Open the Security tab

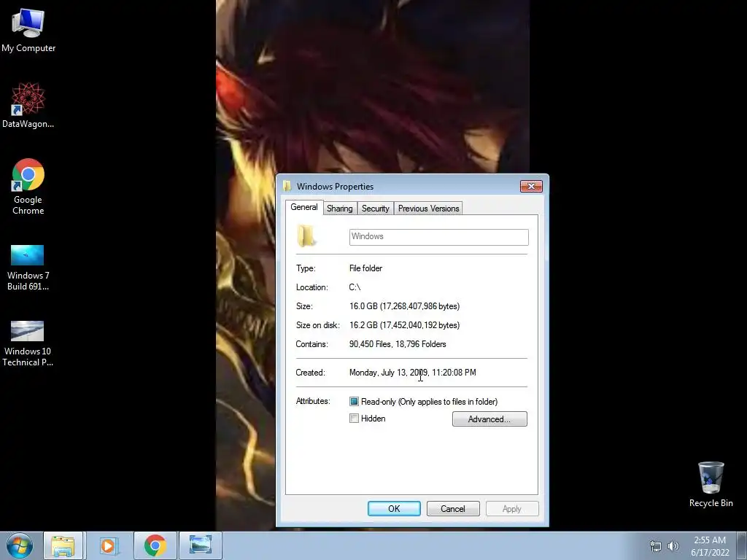(376, 209)
